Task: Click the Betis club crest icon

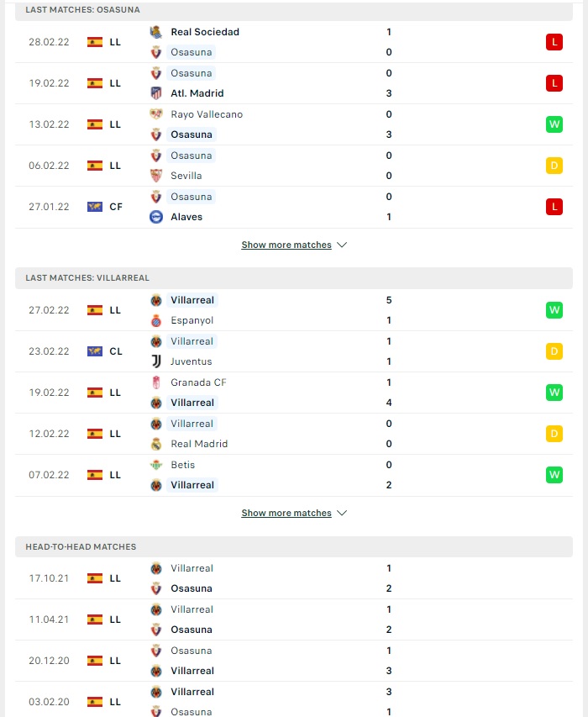Action: pos(155,465)
